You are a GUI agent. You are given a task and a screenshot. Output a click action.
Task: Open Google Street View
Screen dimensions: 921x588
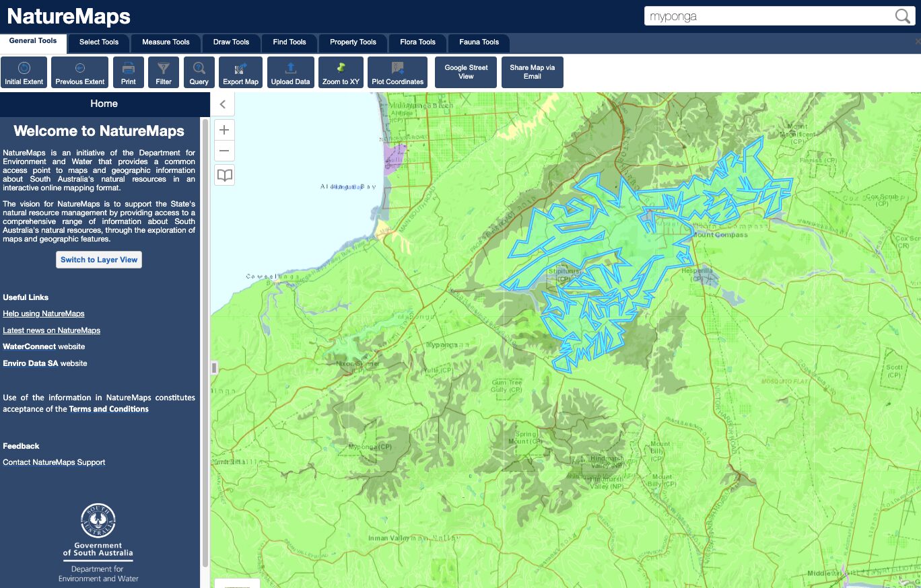466,73
